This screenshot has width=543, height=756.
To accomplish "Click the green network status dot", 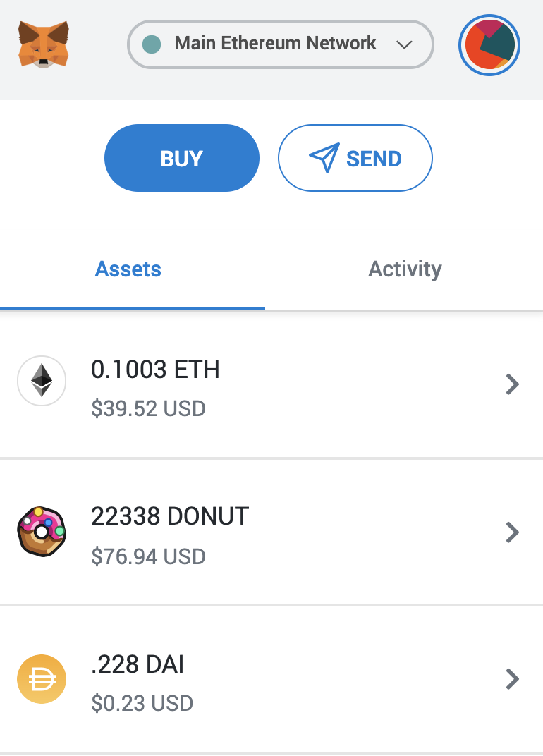I will tap(152, 44).
